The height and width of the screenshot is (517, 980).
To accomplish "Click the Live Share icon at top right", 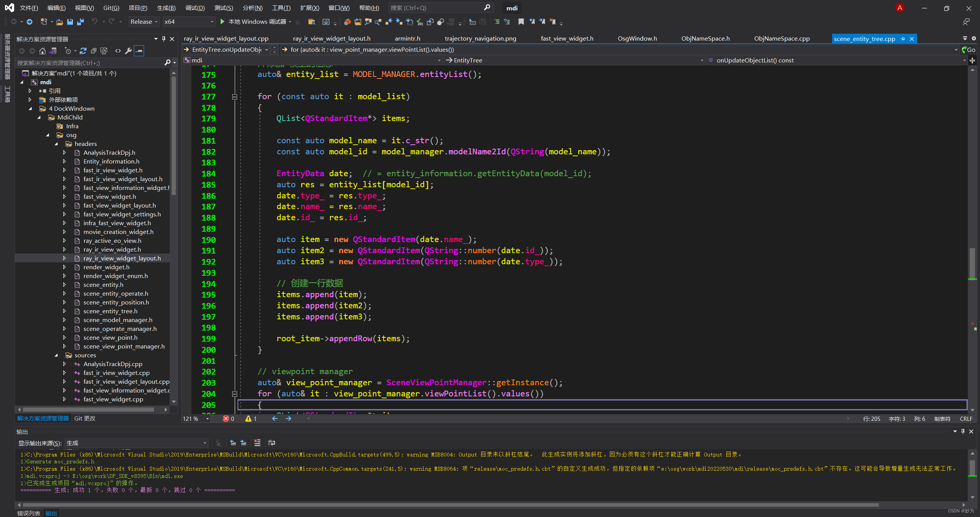I will pos(966,22).
